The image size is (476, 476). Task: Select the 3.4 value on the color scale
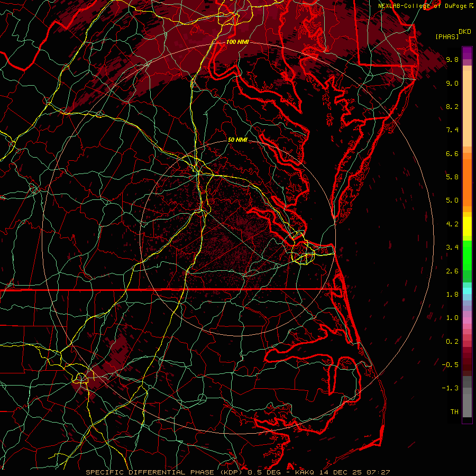pos(452,248)
